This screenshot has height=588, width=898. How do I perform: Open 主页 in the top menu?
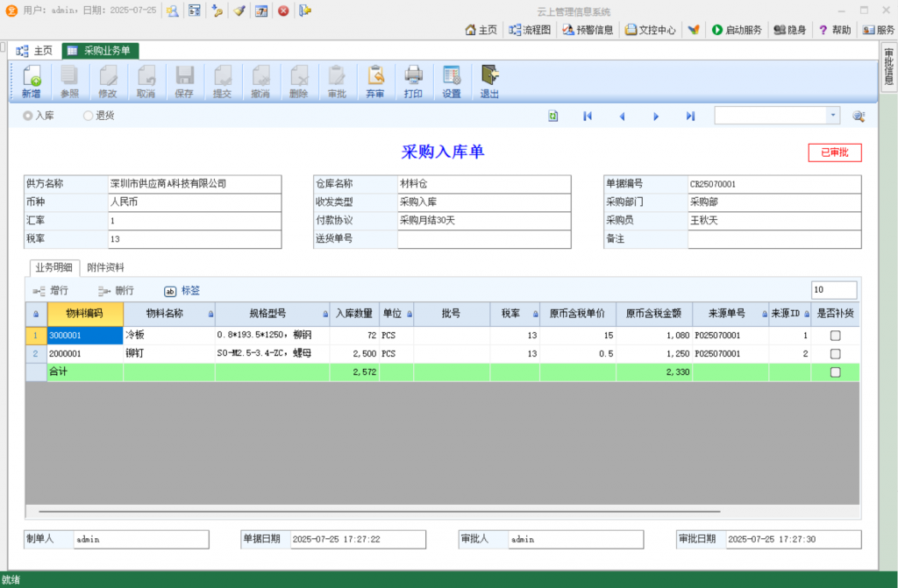click(x=481, y=30)
